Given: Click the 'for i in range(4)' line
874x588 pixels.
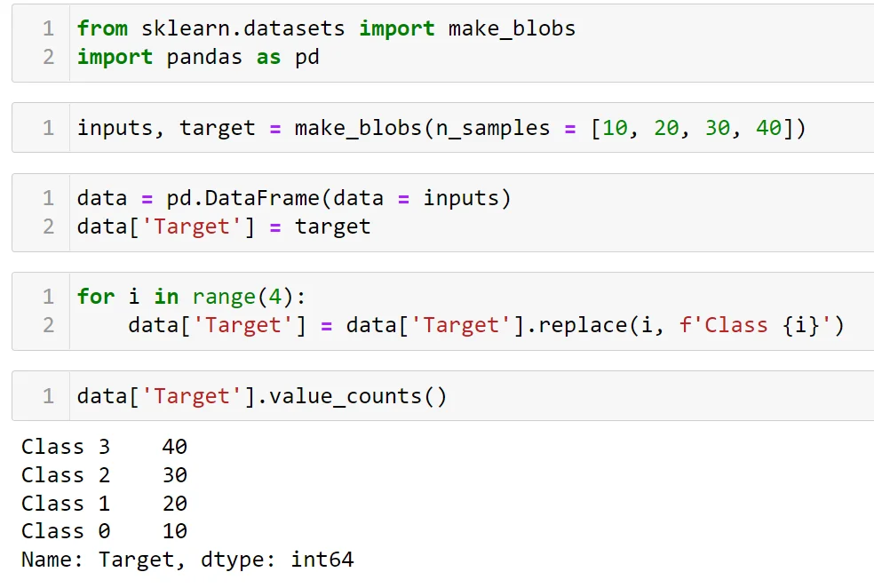Looking at the screenshot, I should pos(191,297).
